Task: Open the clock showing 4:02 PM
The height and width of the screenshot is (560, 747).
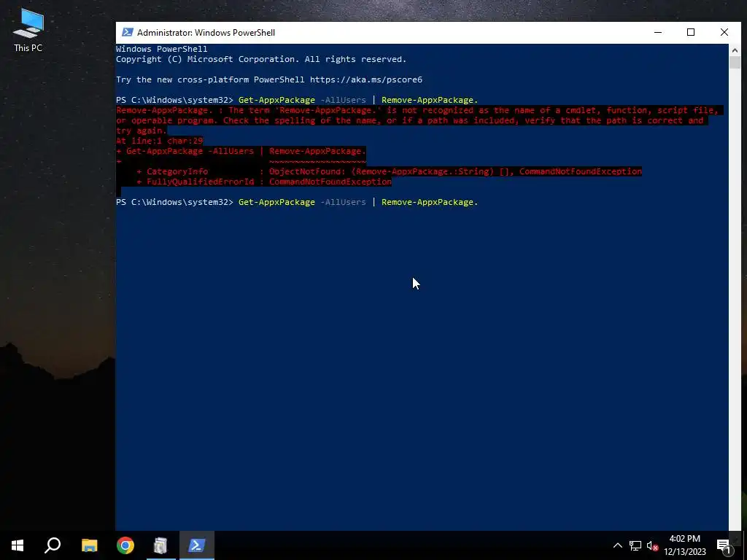Action: (684, 545)
